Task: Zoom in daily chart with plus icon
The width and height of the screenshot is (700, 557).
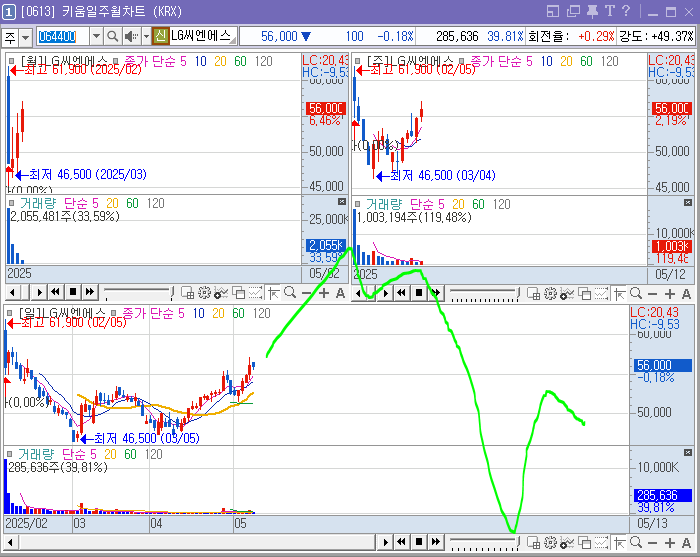Action: 670,543
